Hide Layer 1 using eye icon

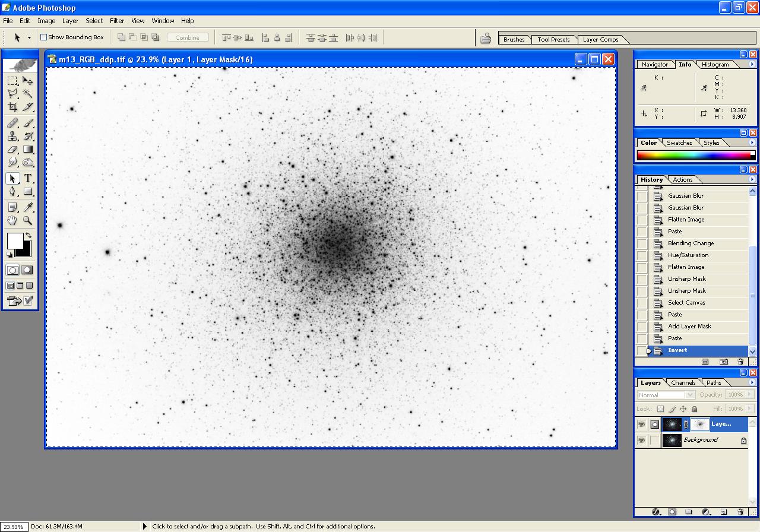(x=641, y=425)
